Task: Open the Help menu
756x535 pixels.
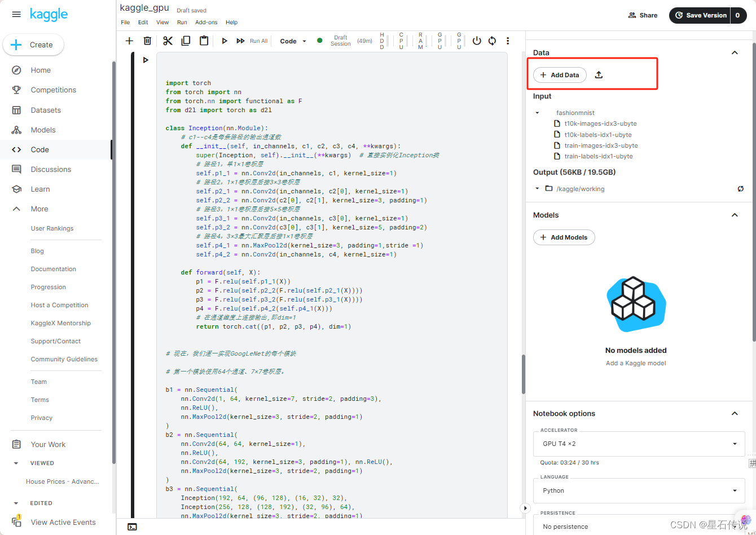Action: click(x=231, y=23)
